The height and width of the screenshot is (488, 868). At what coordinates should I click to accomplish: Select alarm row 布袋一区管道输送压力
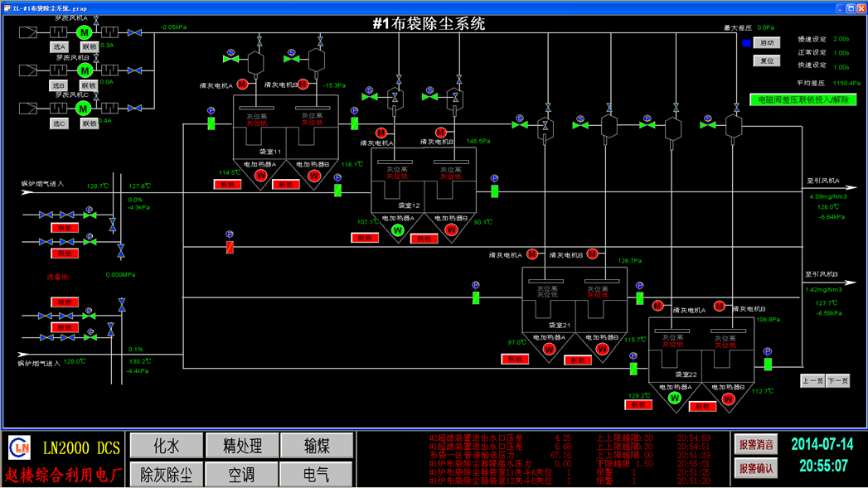[569, 455]
